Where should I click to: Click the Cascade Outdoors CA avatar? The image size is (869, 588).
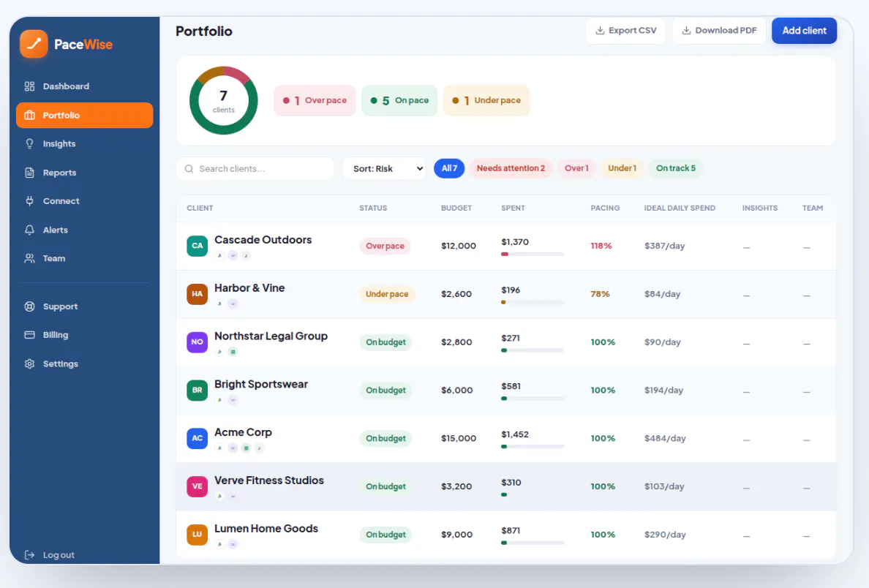[197, 246]
